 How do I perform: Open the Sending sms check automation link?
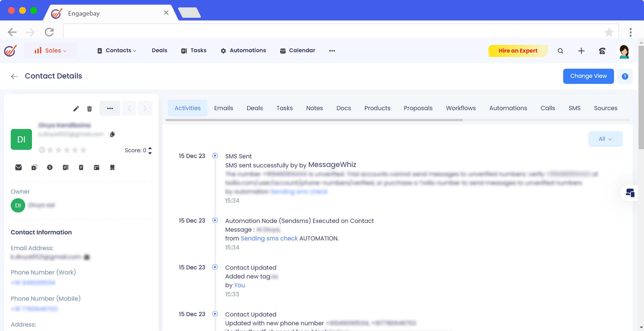pyautogui.click(x=269, y=238)
